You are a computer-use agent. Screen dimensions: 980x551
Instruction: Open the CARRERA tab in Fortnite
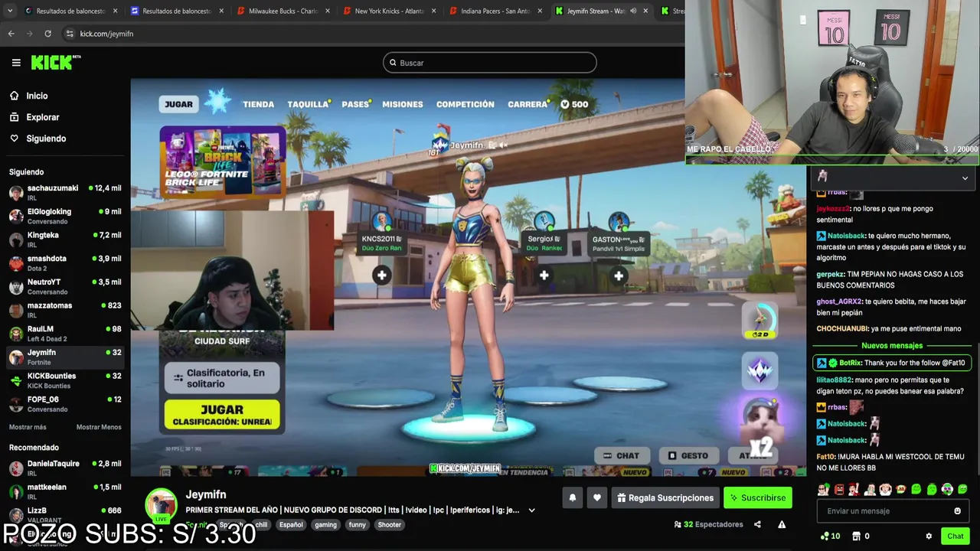[528, 104]
